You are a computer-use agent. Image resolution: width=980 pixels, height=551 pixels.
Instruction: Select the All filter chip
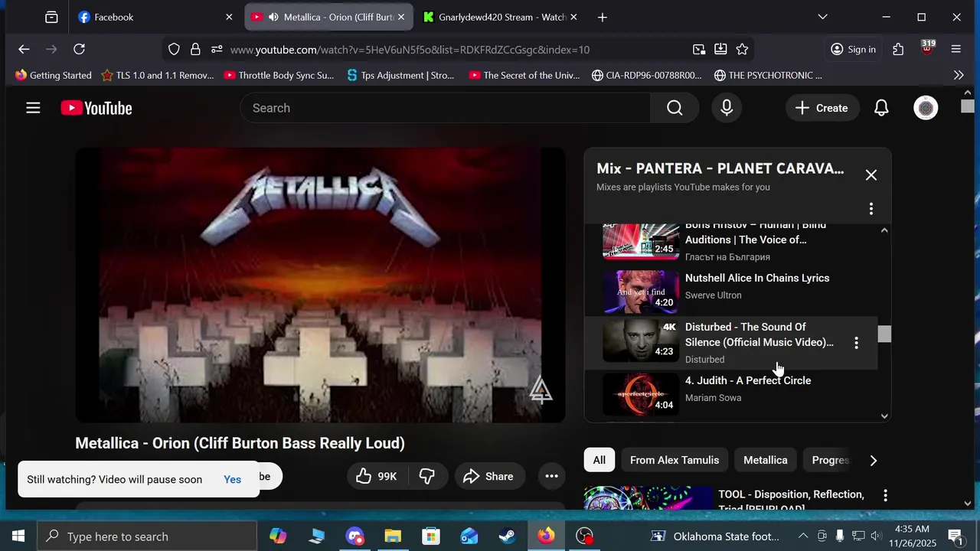(599, 460)
